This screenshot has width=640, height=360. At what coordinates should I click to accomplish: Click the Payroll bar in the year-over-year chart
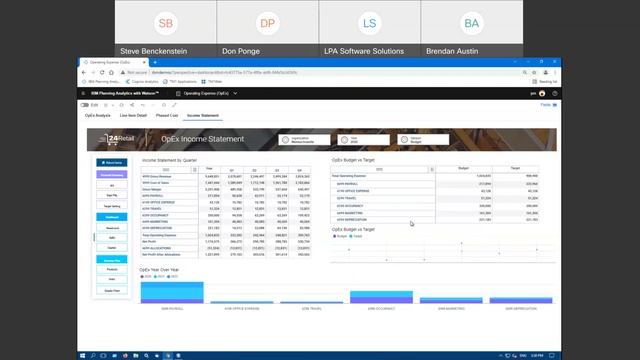[x=172, y=292]
